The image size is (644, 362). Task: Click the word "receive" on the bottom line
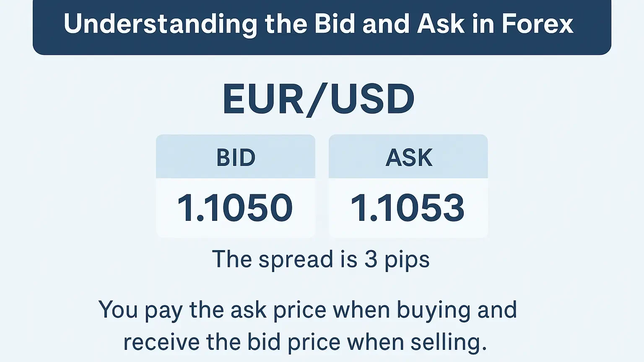(161, 342)
